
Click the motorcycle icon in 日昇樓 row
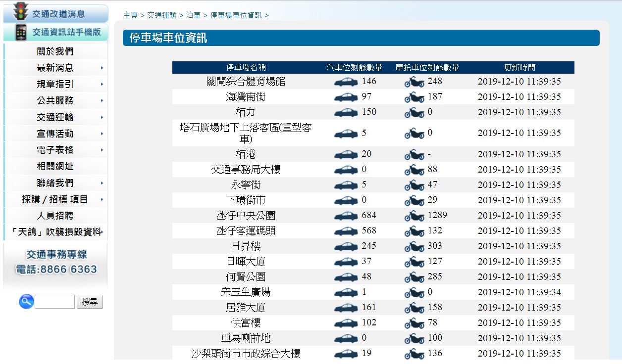click(414, 247)
